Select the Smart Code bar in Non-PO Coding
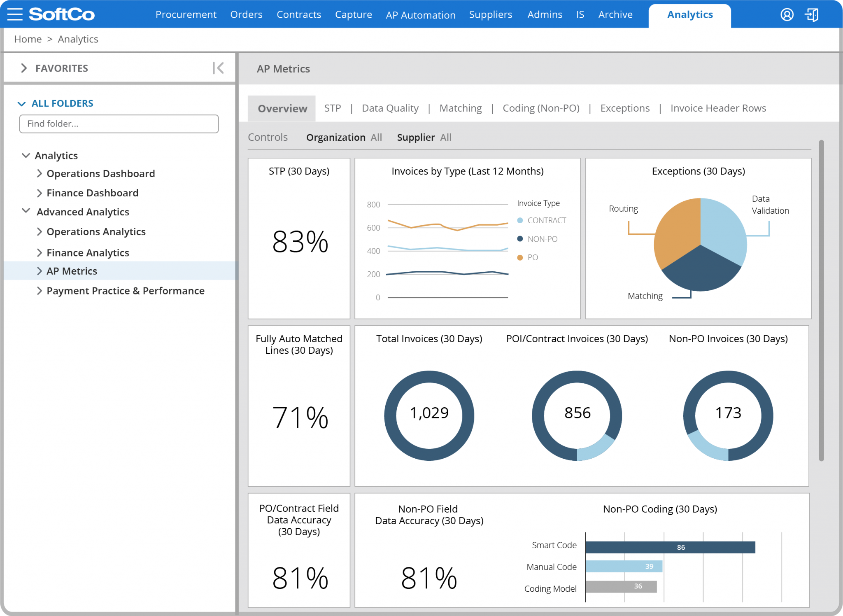 (x=670, y=547)
